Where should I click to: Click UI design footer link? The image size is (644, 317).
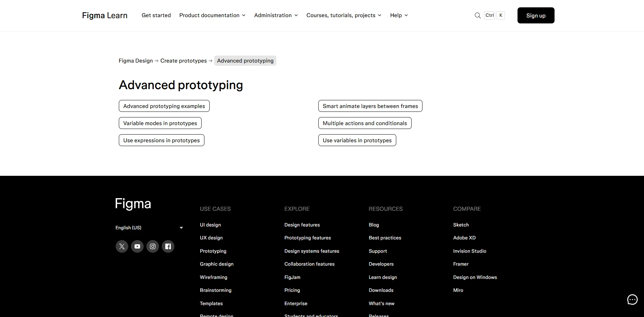(210, 225)
